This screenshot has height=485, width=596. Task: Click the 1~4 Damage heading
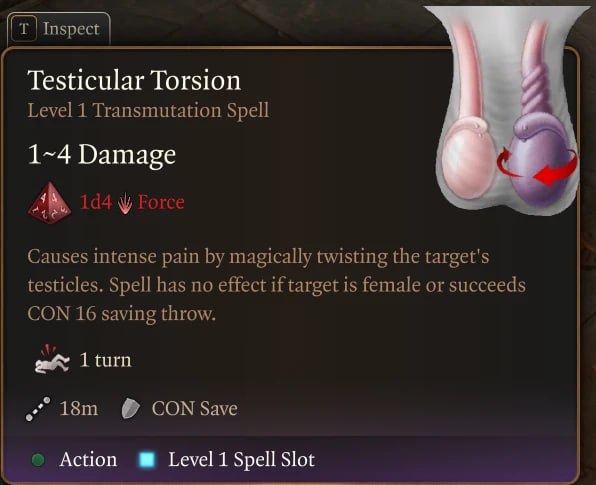click(102, 154)
